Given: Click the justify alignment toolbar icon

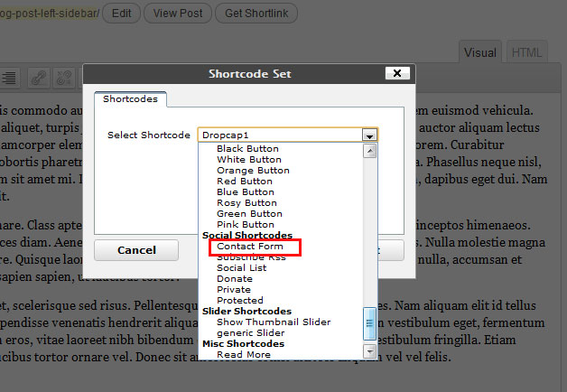Looking at the screenshot, I should [x=9, y=78].
